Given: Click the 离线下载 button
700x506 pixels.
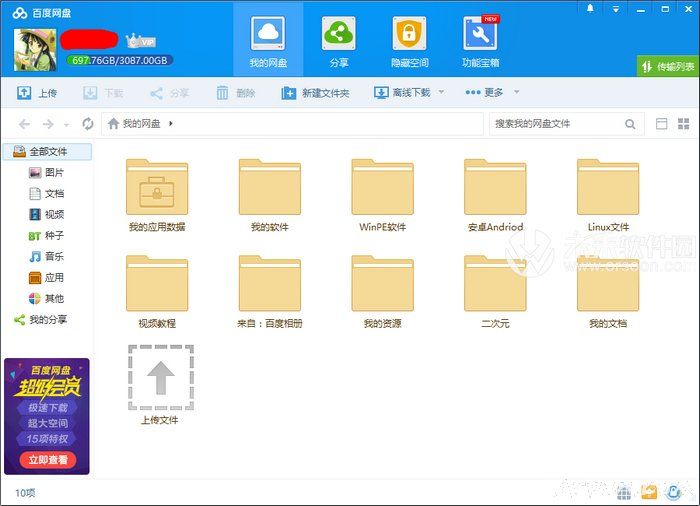Looking at the screenshot, I should 402,92.
